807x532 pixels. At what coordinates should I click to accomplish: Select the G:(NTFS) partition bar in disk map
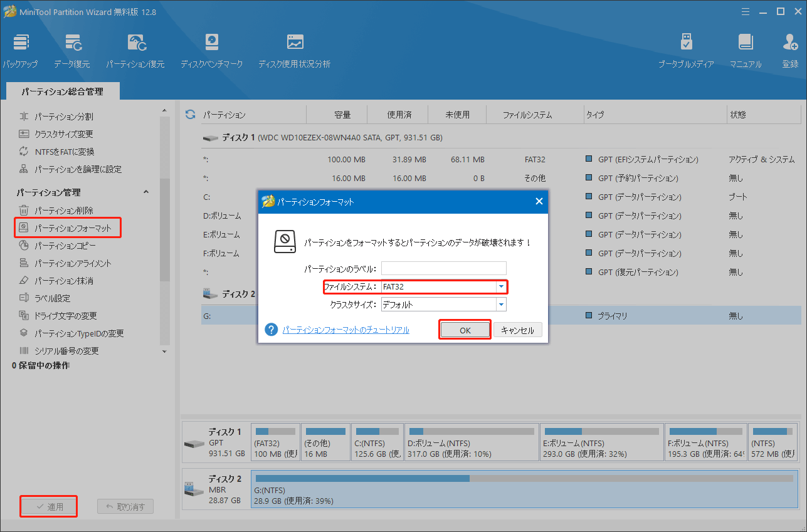tap(524, 489)
